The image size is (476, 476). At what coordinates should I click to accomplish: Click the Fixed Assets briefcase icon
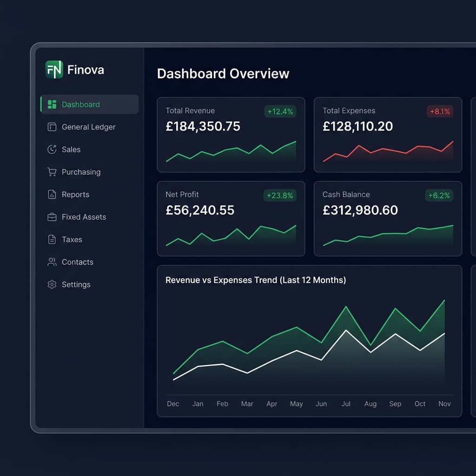52,217
